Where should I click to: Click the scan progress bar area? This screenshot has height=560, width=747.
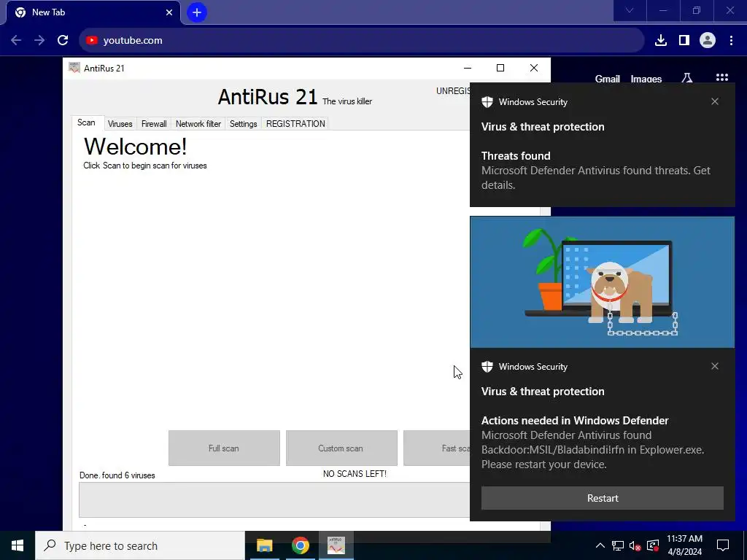tap(274, 499)
